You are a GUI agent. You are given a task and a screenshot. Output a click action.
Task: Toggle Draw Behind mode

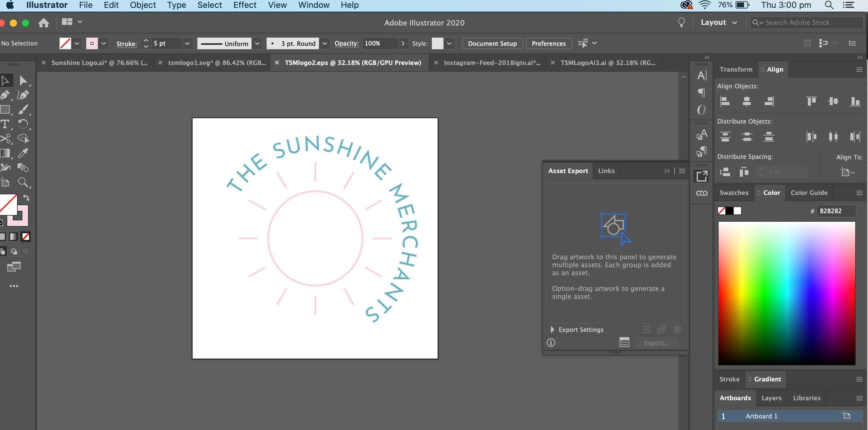point(14,251)
